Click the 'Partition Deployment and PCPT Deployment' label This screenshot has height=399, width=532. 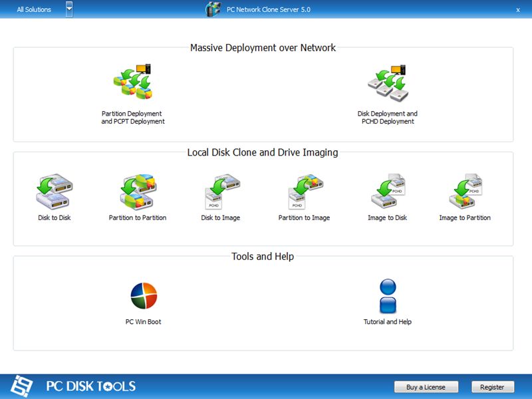[x=132, y=118]
